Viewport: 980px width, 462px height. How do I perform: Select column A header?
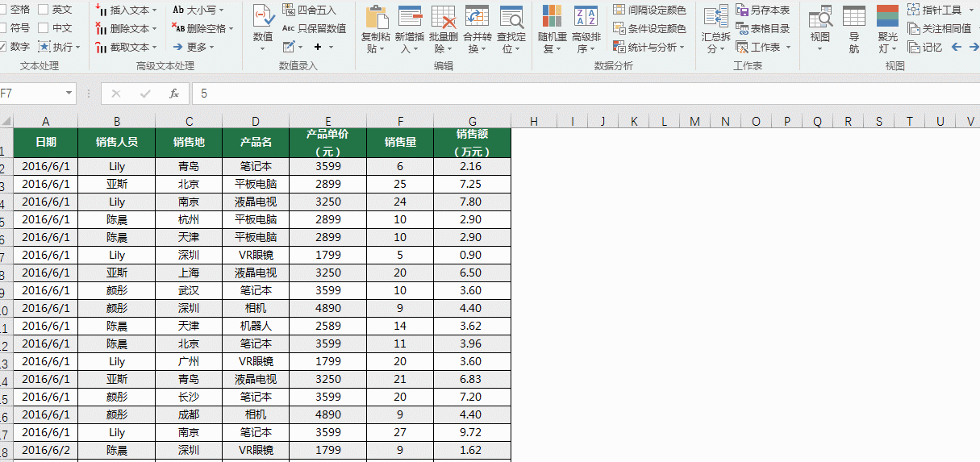click(46, 121)
